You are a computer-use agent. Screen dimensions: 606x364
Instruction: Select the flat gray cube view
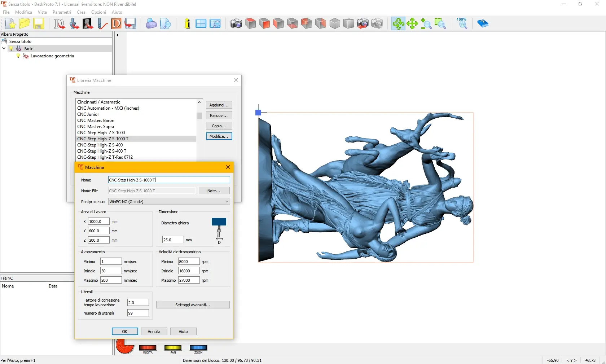349,23
